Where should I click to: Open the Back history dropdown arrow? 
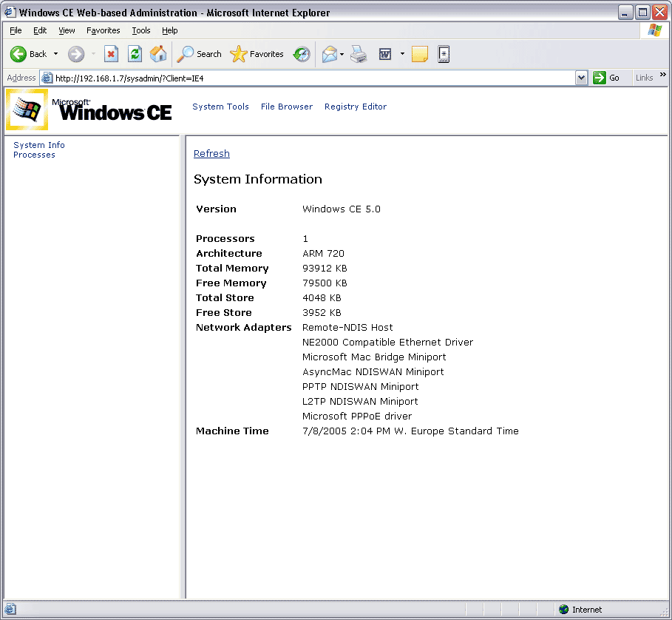55,54
